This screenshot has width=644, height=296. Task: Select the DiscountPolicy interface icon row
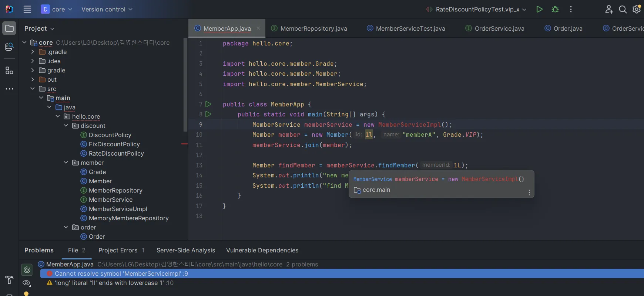tap(106, 135)
